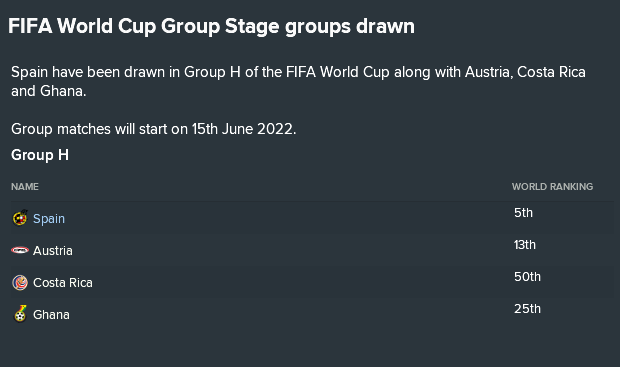
Task: Click Spain's 5th world ranking cell
Action: (523, 213)
